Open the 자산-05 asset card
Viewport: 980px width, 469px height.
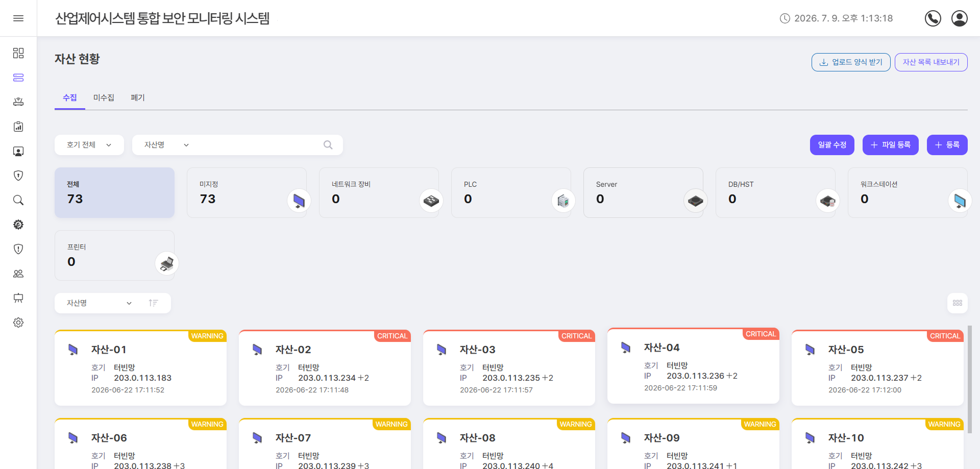coord(877,368)
